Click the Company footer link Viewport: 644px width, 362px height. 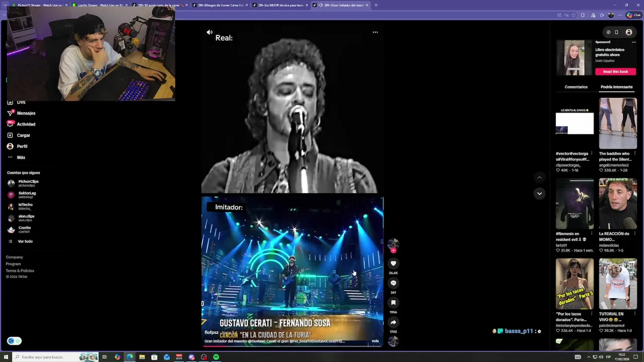14,257
